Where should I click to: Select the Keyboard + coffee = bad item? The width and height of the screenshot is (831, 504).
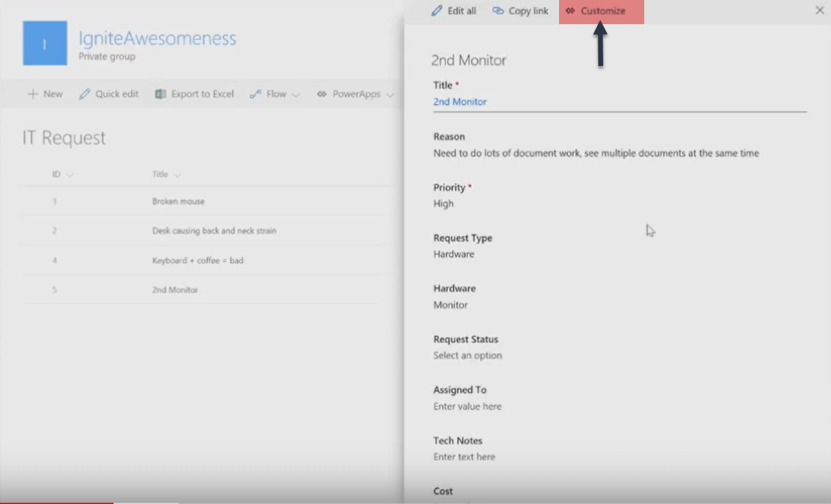pos(198,260)
